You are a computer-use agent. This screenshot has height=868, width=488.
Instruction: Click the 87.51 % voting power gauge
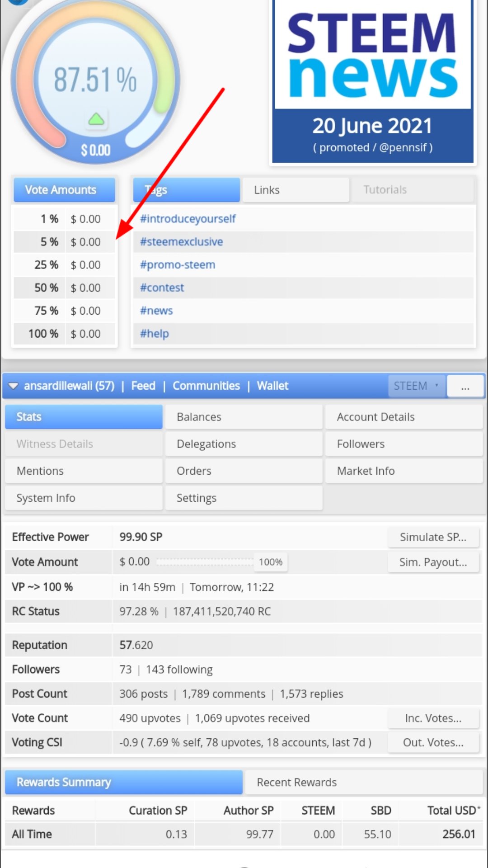point(95,80)
